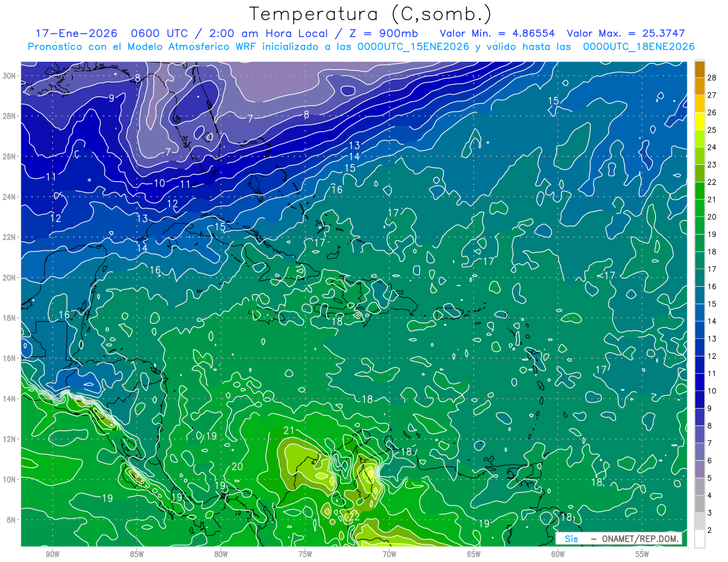The height and width of the screenshot is (562, 728).
Task: Click latitude axis label "8N"
Action: pos(11,520)
